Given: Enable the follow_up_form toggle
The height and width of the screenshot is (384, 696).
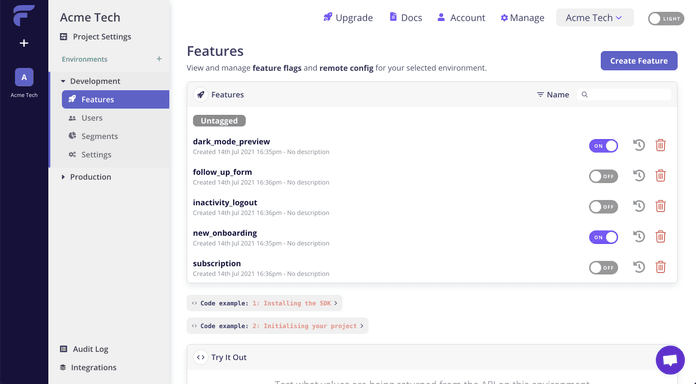Looking at the screenshot, I should (x=603, y=176).
